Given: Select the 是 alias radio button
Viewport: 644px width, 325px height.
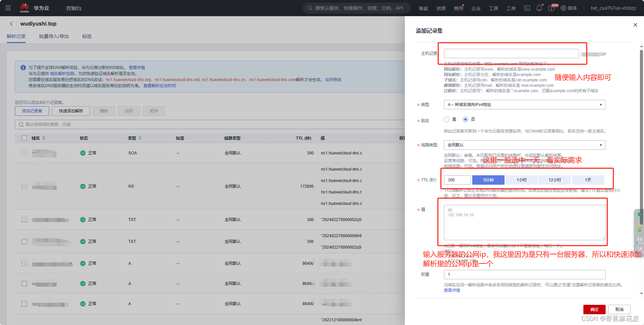Looking at the screenshot, I should pyautogui.click(x=447, y=119).
